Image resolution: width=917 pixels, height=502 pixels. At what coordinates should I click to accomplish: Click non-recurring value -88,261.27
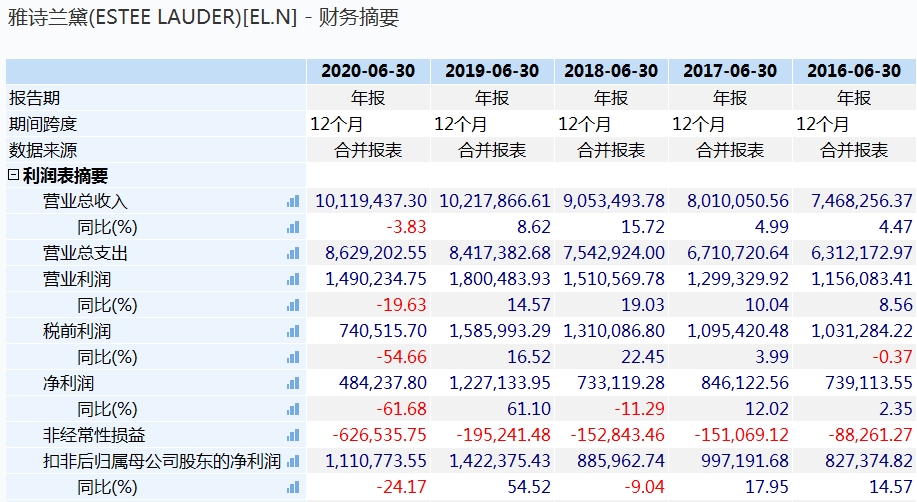pos(870,435)
